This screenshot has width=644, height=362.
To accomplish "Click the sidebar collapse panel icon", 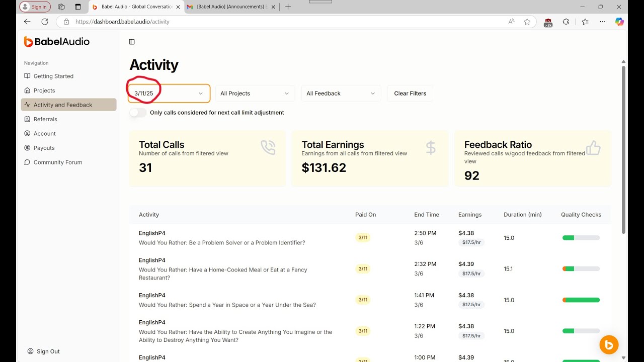I will 132,42.
